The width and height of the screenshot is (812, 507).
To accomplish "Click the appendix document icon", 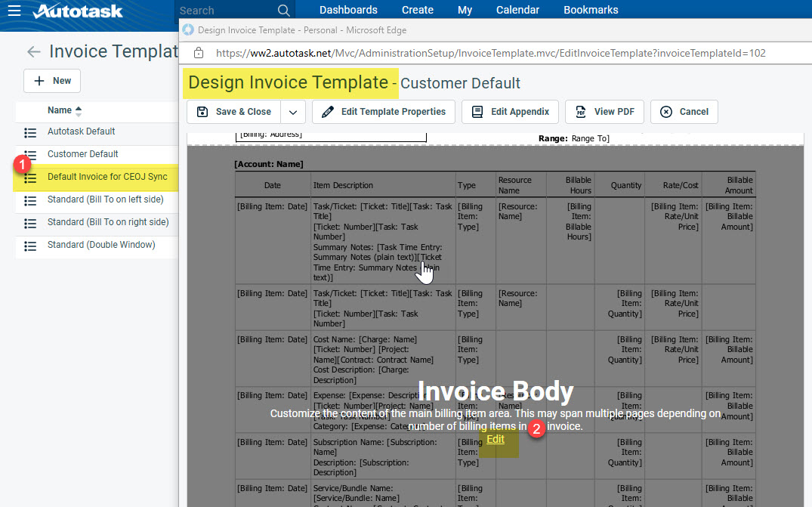I will click(x=477, y=110).
